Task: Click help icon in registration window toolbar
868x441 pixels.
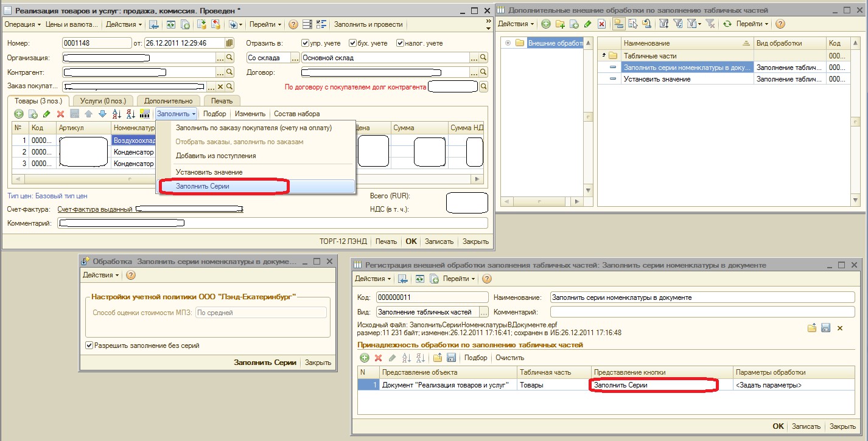Action: [486, 279]
